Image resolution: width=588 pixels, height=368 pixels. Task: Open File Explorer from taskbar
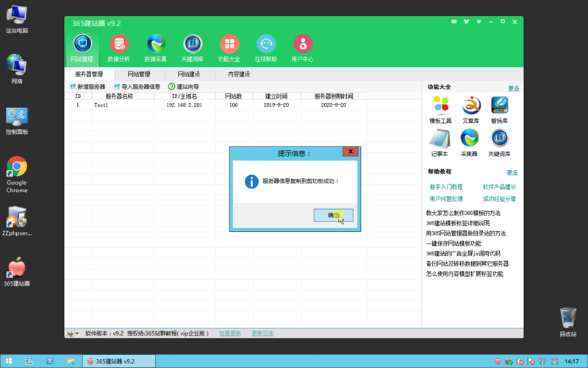point(71,361)
